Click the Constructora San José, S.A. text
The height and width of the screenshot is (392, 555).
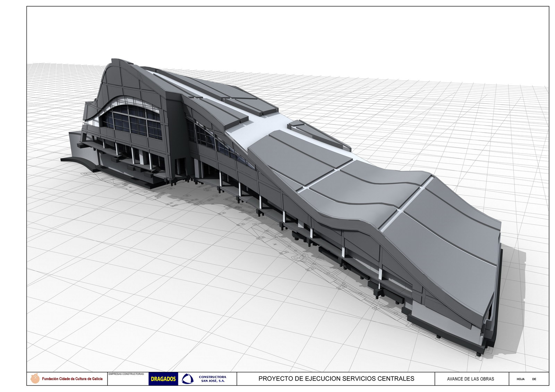coord(213,379)
